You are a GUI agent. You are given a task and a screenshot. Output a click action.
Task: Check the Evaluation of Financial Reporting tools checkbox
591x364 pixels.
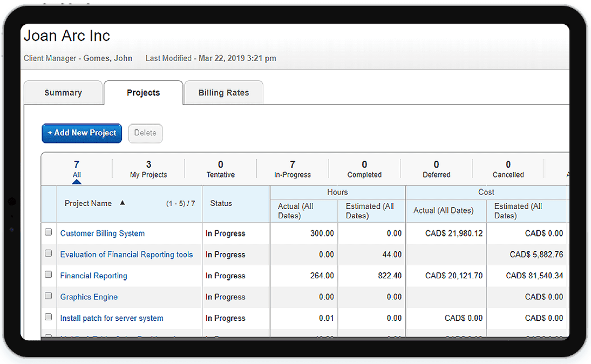click(x=48, y=253)
